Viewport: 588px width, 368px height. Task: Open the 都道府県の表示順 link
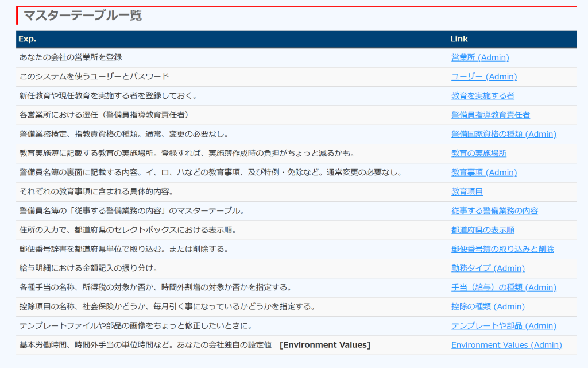[x=482, y=230]
